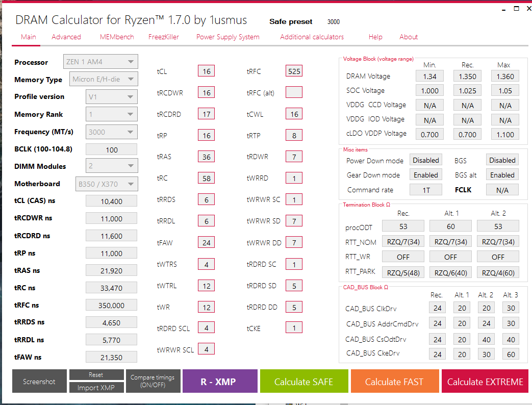Open the Processor dropdown showing ZEN 1 AM4
532x405 pixels.
pyautogui.click(x=100, y=62)
